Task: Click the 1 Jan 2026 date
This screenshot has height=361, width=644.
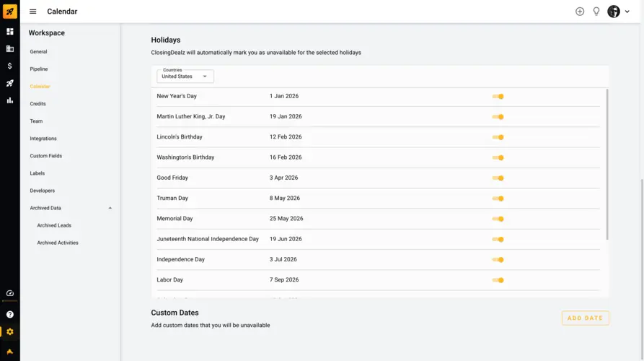Action: (x=284, y=96)
